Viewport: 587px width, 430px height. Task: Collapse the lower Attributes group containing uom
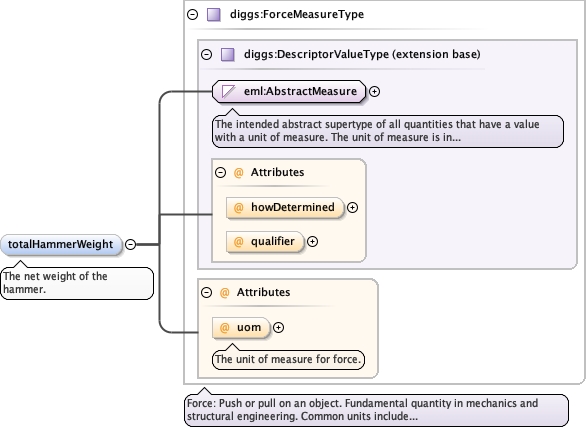206,292
